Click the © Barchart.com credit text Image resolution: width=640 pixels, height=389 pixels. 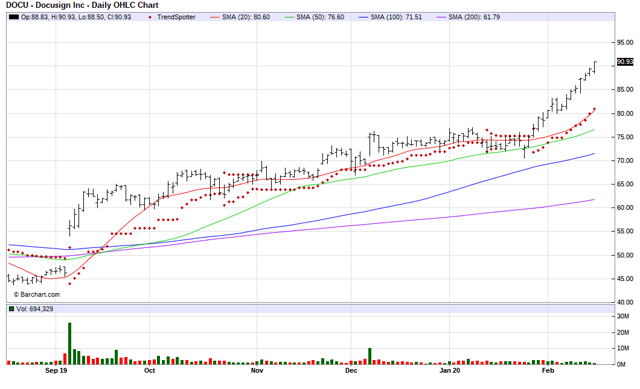(x=37, y=294)
